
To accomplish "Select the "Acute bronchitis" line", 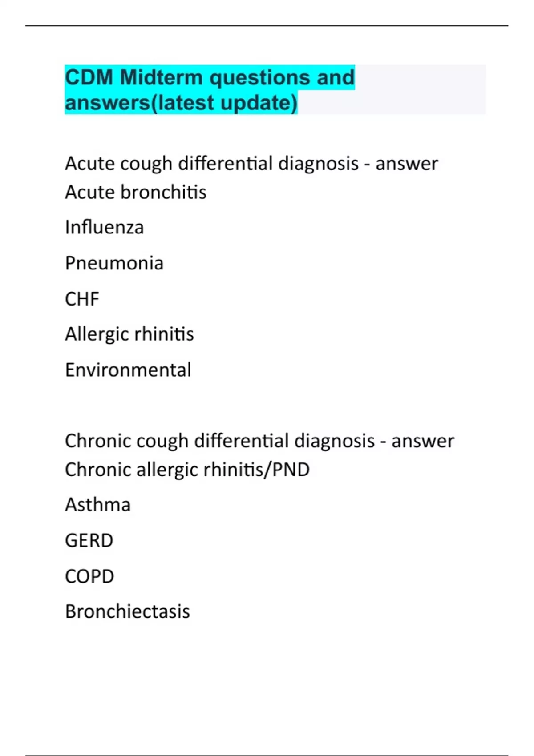I will (136, 192).
